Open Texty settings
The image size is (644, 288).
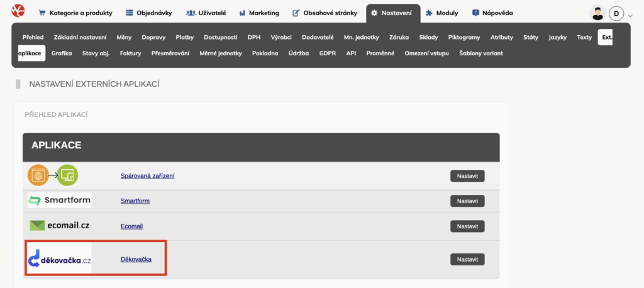(584, 37)
